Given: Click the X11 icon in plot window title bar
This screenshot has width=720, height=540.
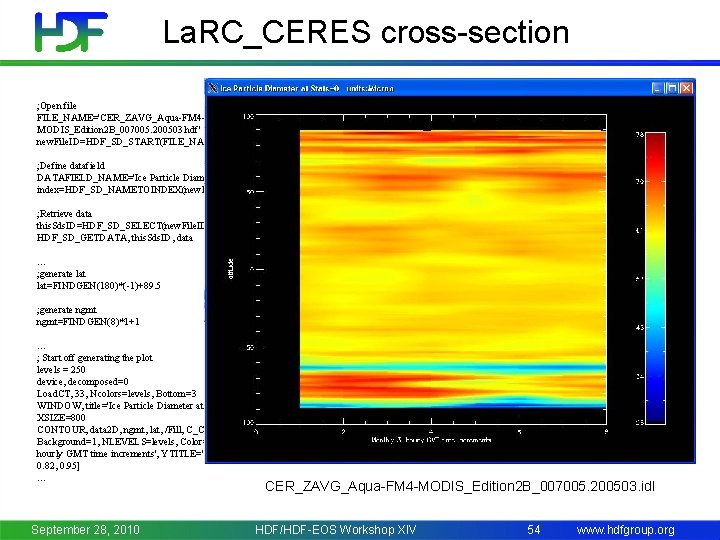Looking at the screenshot, I should click(x=213, y=88).
